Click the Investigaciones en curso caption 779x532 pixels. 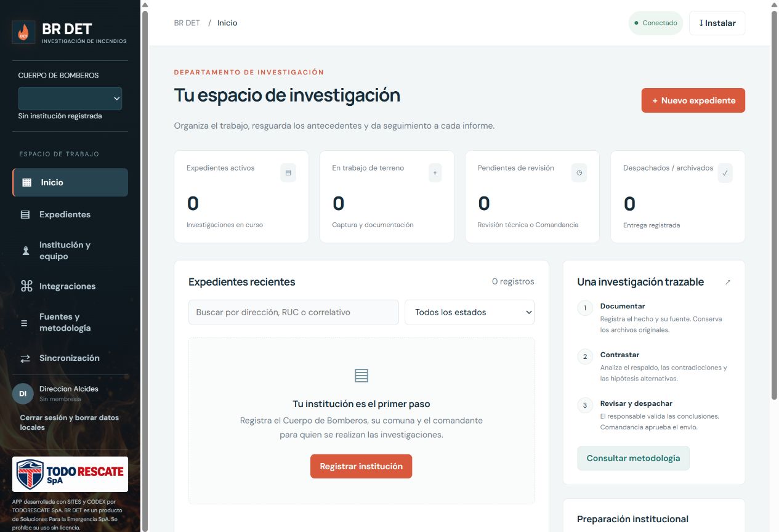pos(225,225)
